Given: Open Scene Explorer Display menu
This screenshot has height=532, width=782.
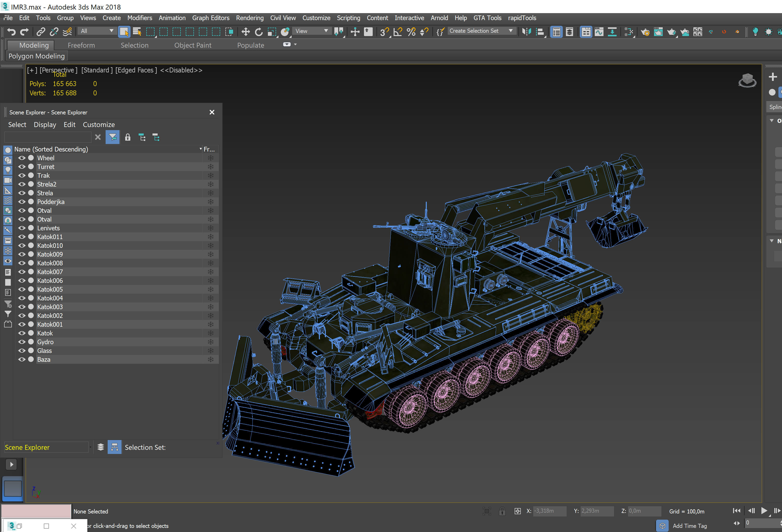Looking at the screenshot, I should tap(45, 124).
